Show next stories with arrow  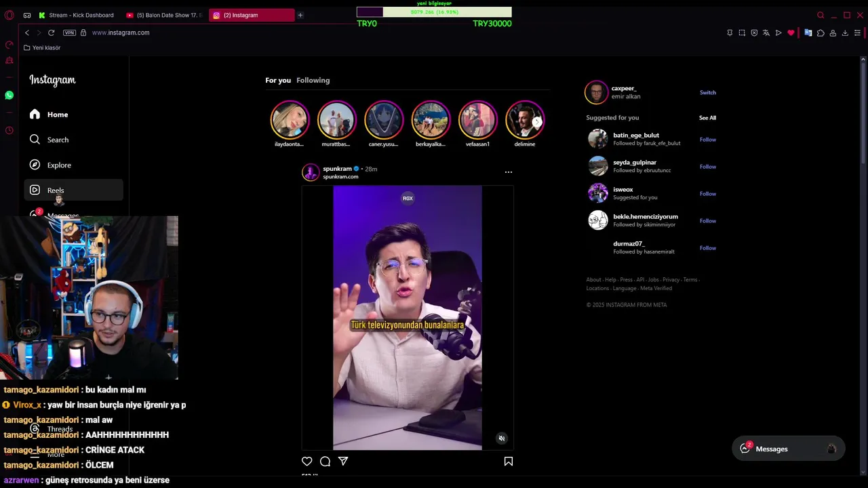coord(537,122)
